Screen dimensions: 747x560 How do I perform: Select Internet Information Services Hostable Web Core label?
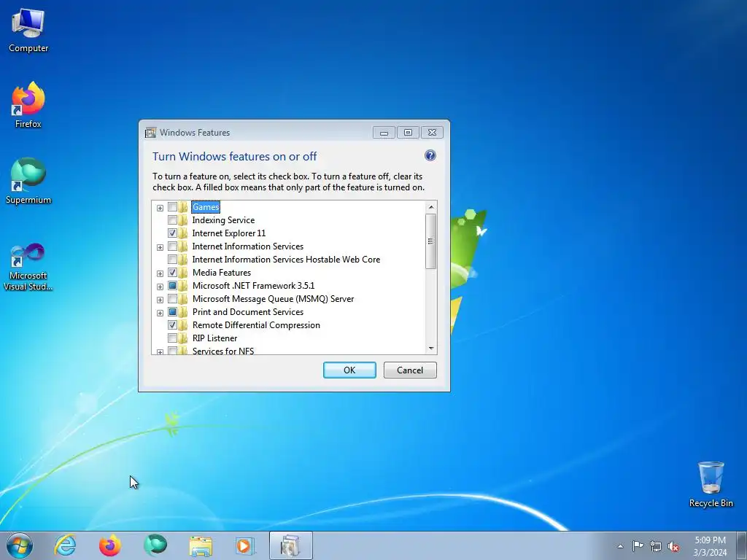click(x=286, y=260)
